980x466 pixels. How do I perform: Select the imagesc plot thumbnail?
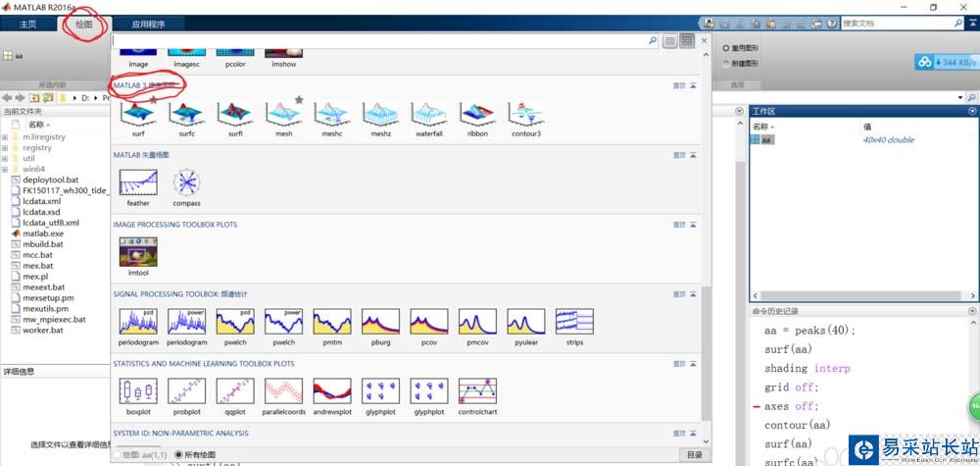(x=187, y=53)
